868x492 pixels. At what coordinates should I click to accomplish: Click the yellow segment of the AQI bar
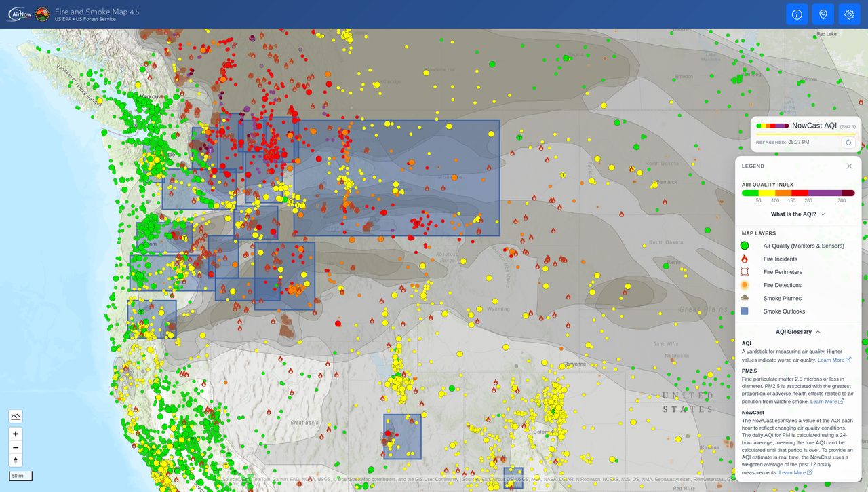coord(767,193)
